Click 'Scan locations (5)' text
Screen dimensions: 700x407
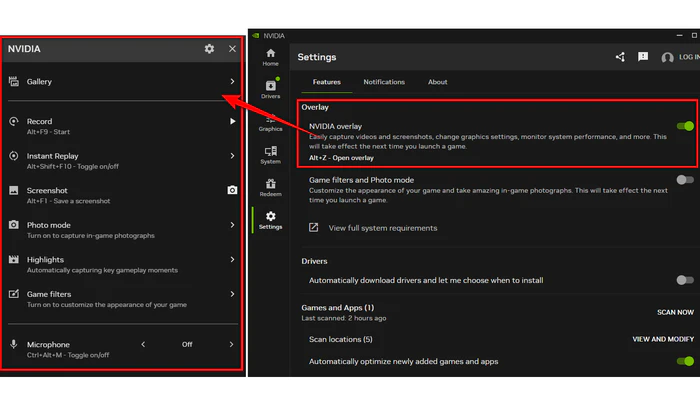(x=341, y=339)
